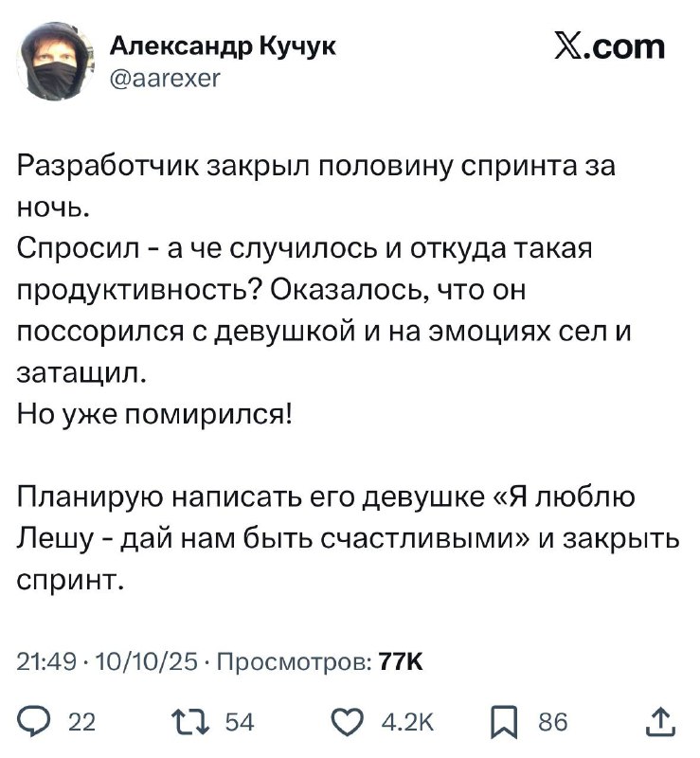Click the 4.2K likes count
This screenshot has width=700, height=758.
[x=405, y=723]
